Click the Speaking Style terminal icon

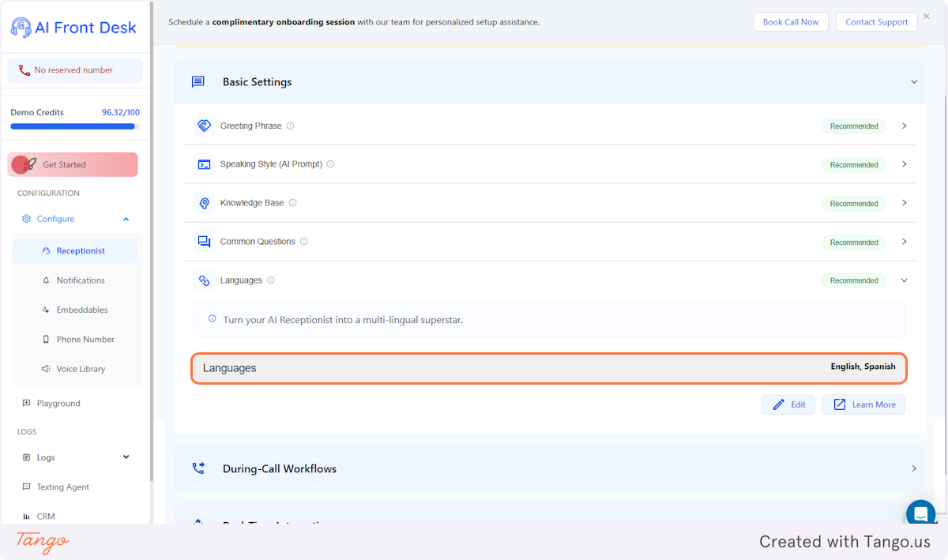204,164
